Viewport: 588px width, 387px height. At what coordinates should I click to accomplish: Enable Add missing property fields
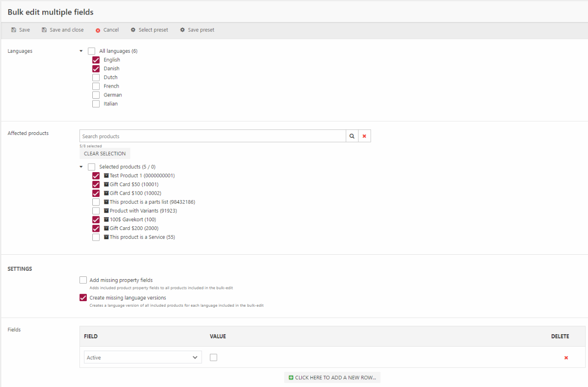[83, 280]
